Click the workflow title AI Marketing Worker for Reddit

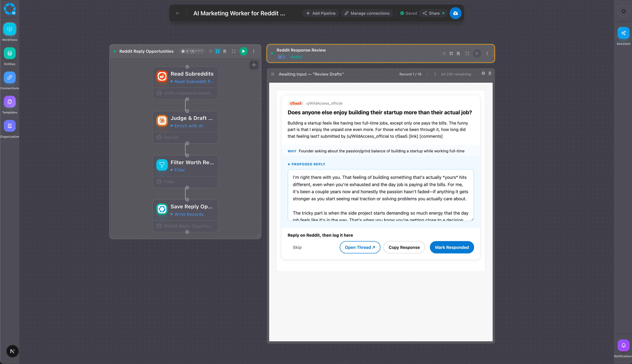pyautogui.click(x=239, y=13)
